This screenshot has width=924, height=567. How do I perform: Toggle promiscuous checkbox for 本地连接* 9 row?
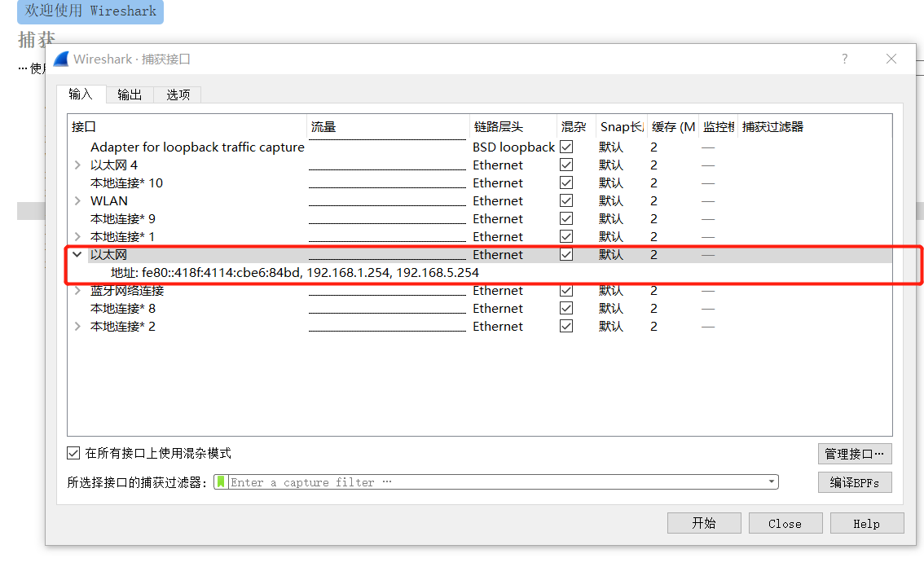point(566,218)
